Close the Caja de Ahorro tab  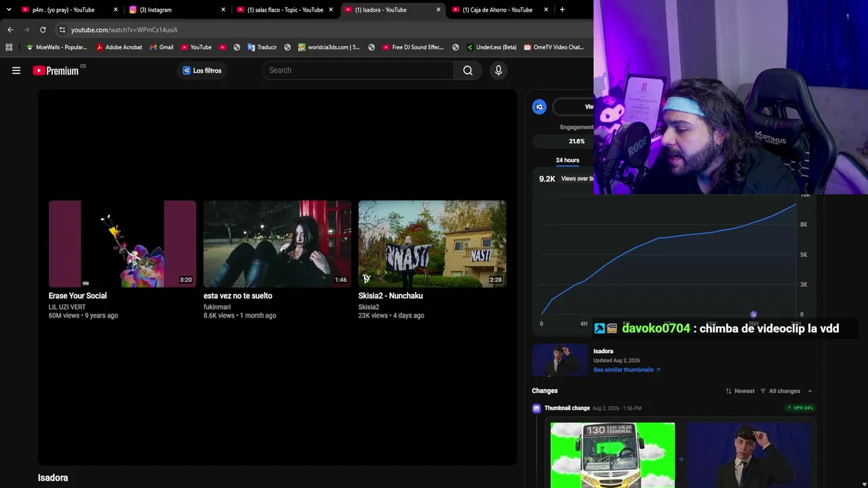tap(546, 9)
